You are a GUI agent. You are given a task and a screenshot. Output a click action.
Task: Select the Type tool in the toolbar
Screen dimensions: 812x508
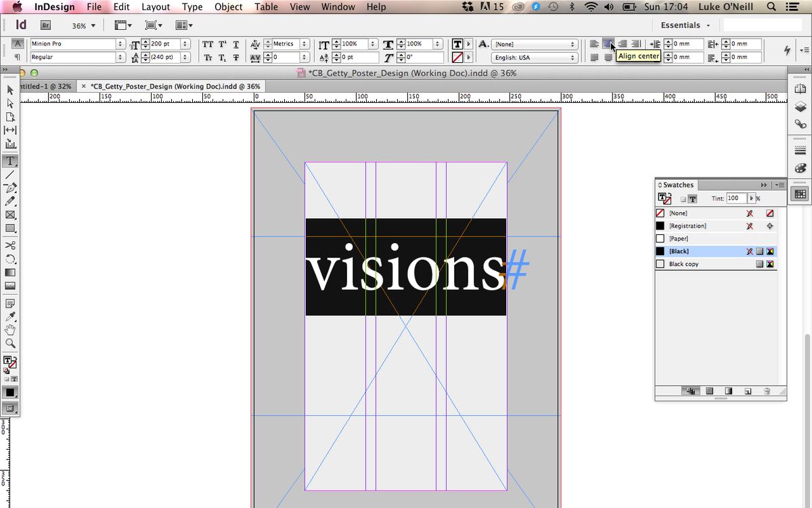10,161
